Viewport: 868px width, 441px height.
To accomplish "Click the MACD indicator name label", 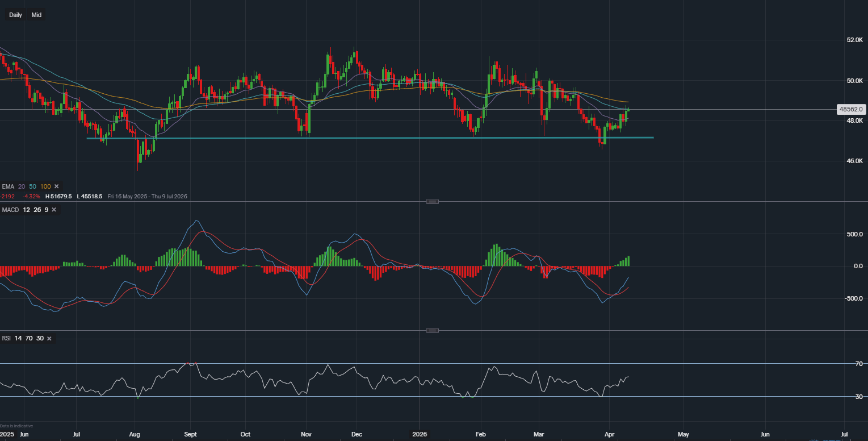I will point(10,210).
